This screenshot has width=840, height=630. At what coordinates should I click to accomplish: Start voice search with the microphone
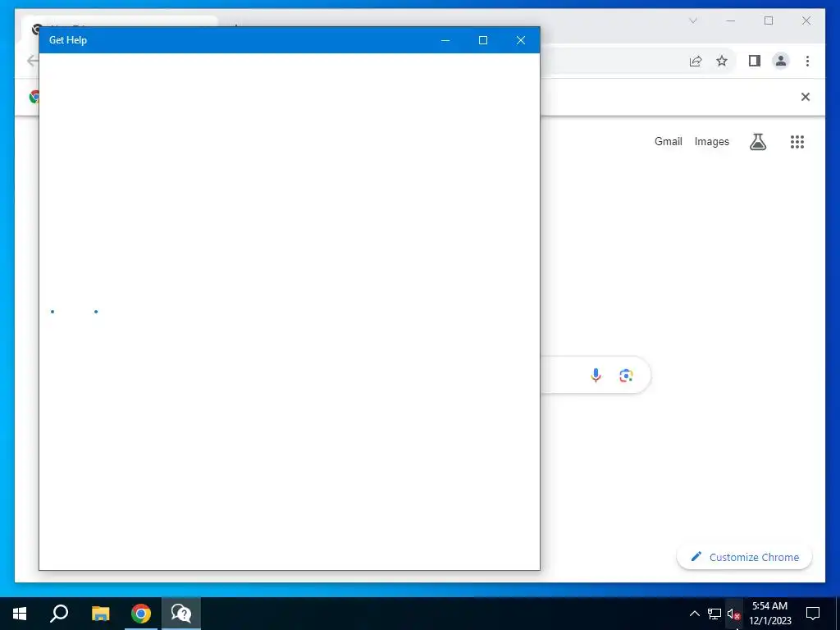[596, 375]
